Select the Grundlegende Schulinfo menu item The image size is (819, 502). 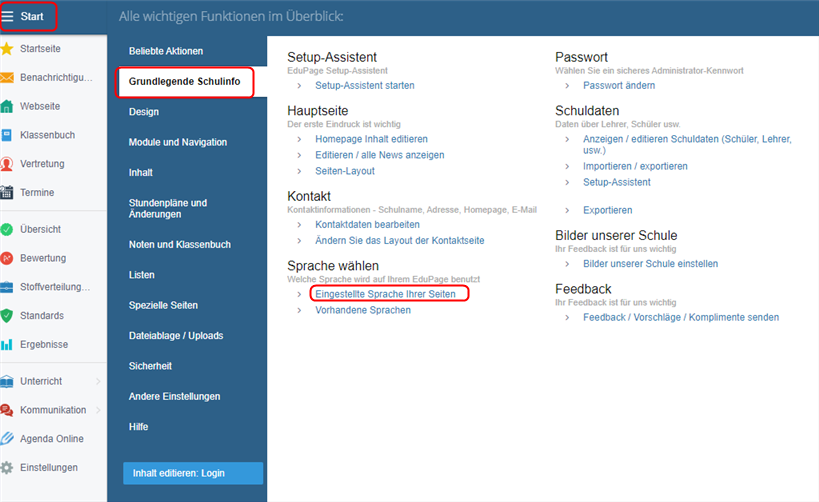184,81
